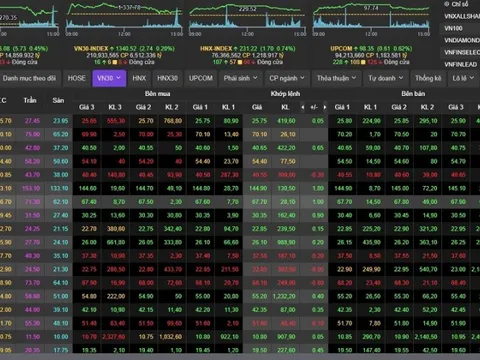Click matched volume 907,90
Image resolution: width=480 pixels, height=360 pixels.
286,337
